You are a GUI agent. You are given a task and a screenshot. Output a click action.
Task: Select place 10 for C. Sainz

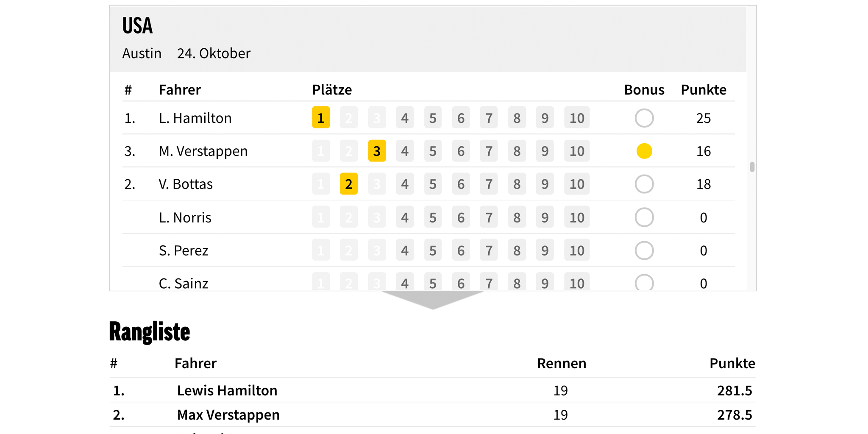pos(576,283)
